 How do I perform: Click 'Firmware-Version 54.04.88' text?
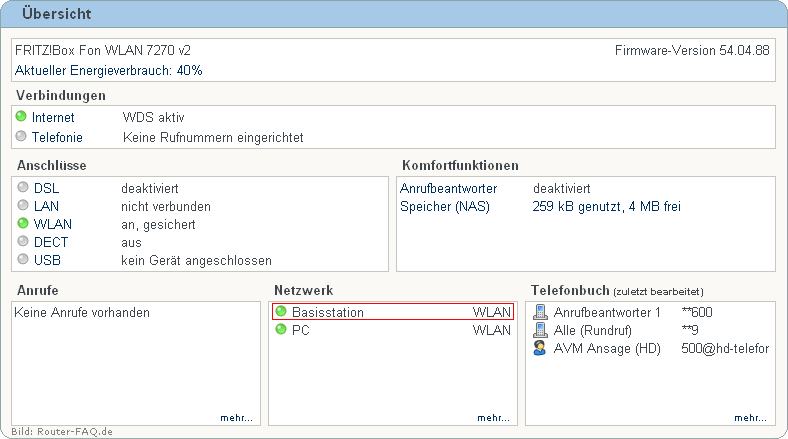(x=692, y=50)
